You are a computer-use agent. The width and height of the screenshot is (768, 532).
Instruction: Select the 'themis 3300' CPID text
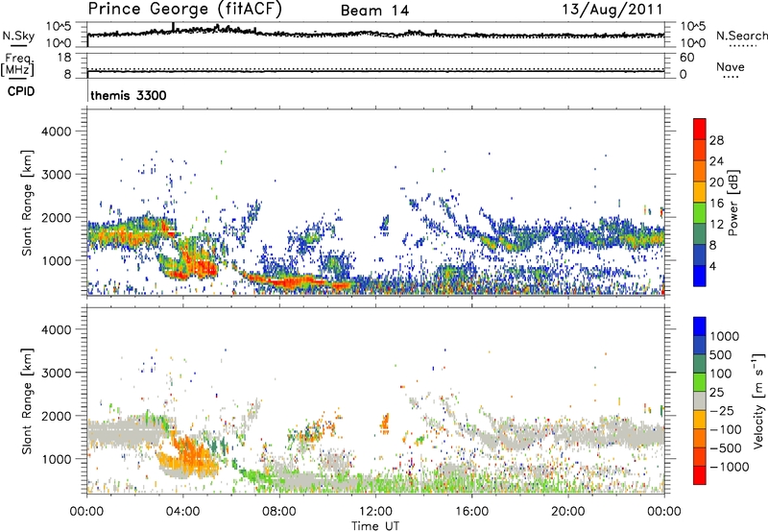(129, 95)
